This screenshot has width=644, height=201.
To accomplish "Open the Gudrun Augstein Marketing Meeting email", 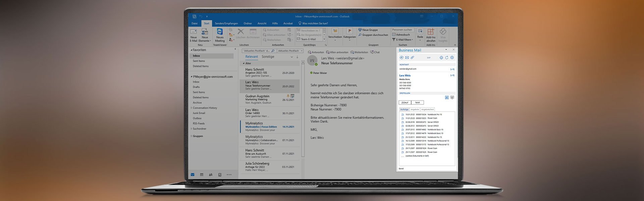I will (270, 99).
